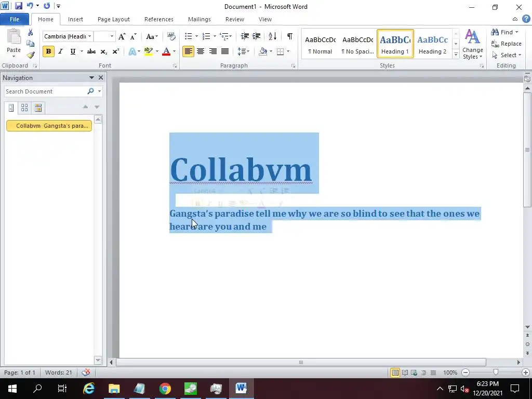Toggle Show/Hide paragraph marks

click(x=290, y=36)
